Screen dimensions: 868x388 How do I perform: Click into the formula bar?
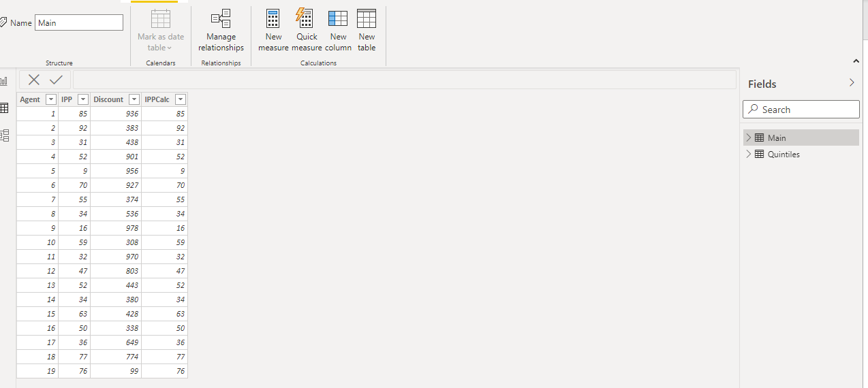(x=405, y=80)
